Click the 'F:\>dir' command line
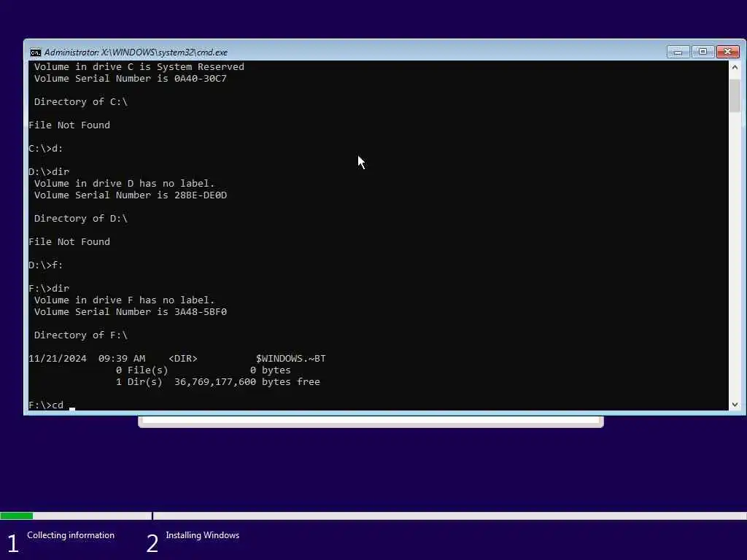Screen dimensions: 747x560 click(49, 289)
